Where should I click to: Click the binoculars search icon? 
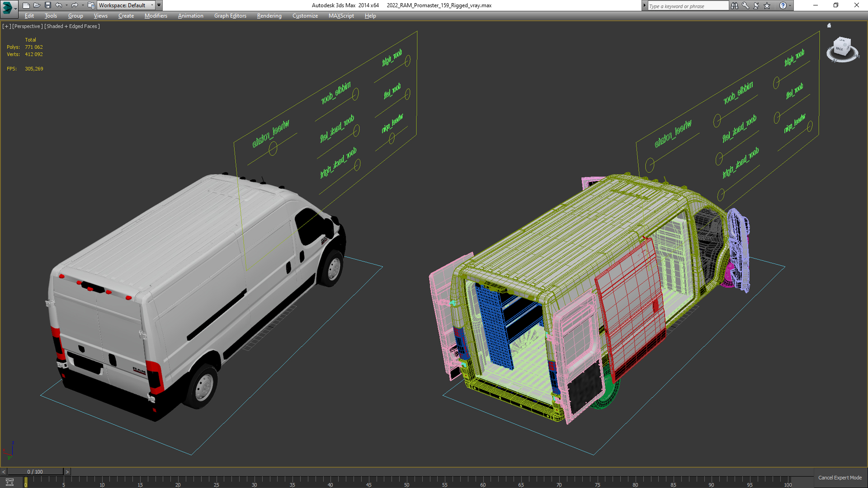click(734, 5)
